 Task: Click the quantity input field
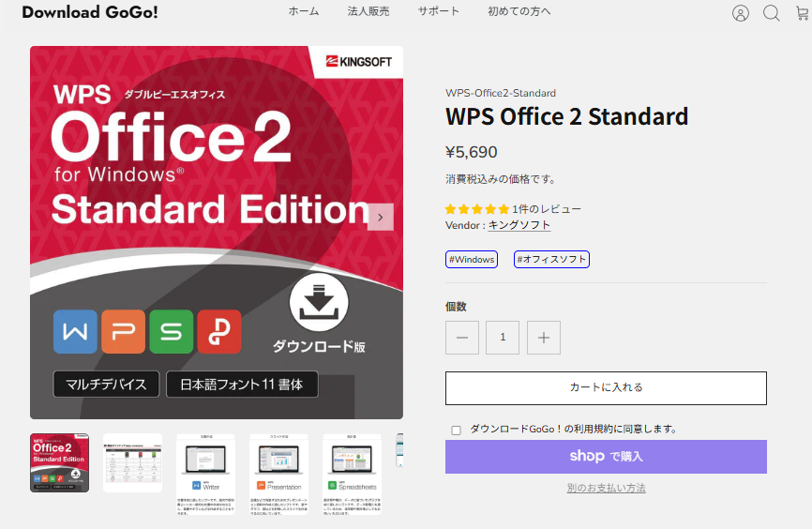[x=503, y=338]
